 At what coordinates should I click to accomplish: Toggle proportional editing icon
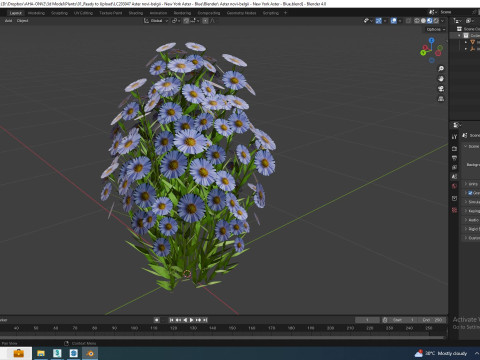[205, 21]
